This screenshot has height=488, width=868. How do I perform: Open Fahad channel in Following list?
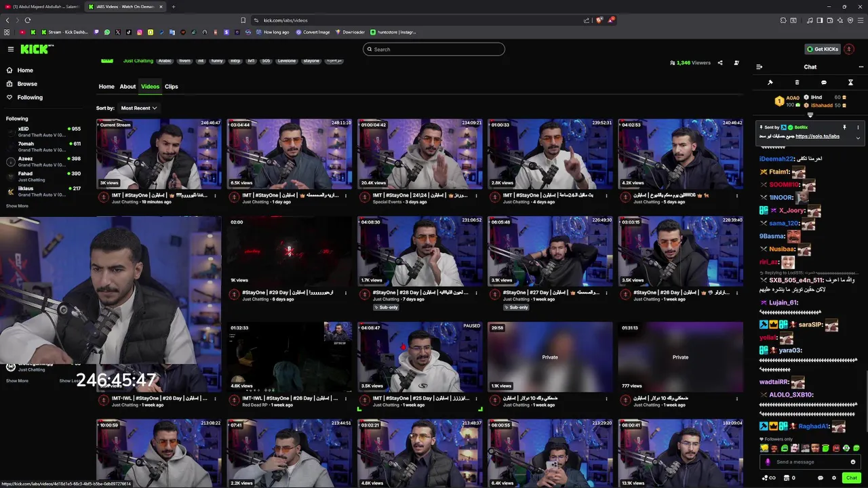pos(43,176)
